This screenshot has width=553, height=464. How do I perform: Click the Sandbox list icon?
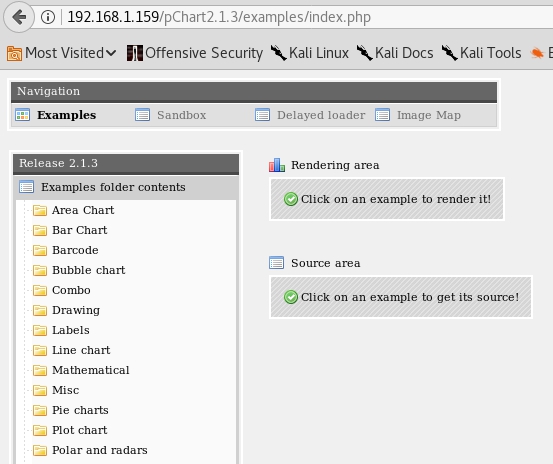pyautogui.click(x=142, y=115)
